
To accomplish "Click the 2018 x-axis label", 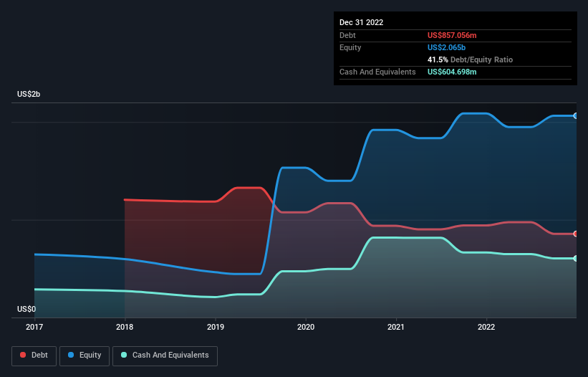I will (x=125, y=327).
